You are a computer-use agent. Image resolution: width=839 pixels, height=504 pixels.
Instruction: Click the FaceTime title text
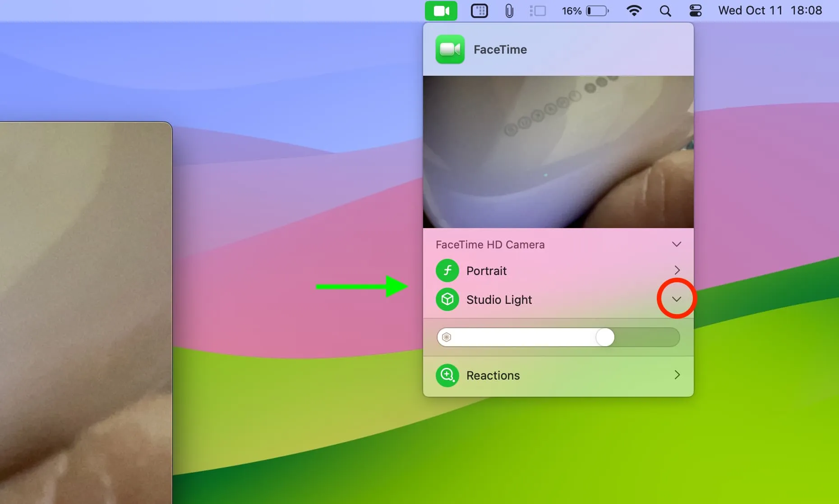point(500,50)
